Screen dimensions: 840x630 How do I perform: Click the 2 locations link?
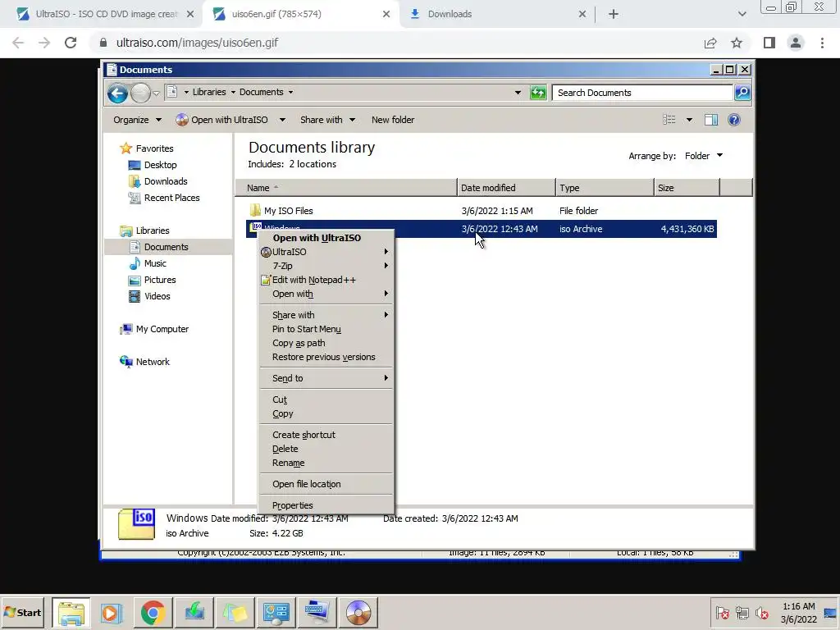click(x=313, y=164)
